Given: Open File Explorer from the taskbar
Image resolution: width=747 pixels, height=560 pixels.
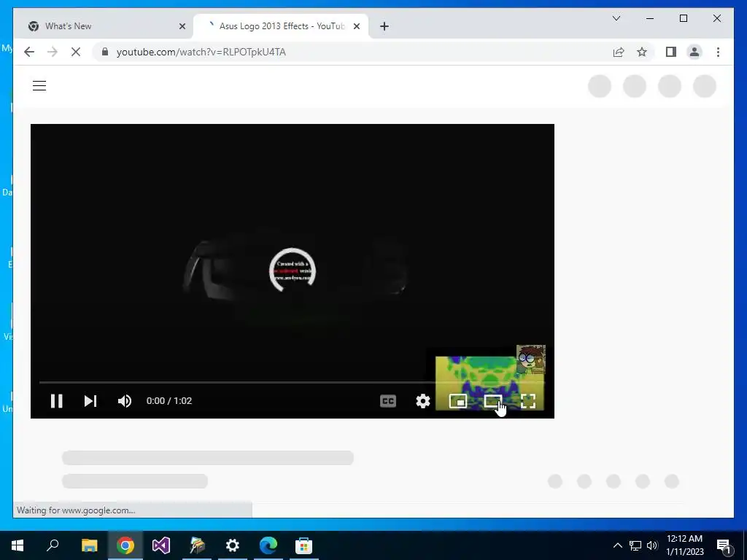Looking at the screenshot, I should pos(89,545).
